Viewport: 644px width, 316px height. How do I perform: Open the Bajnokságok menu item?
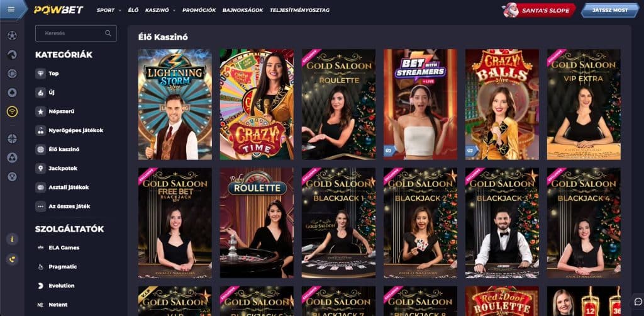(x=243, y=10)
